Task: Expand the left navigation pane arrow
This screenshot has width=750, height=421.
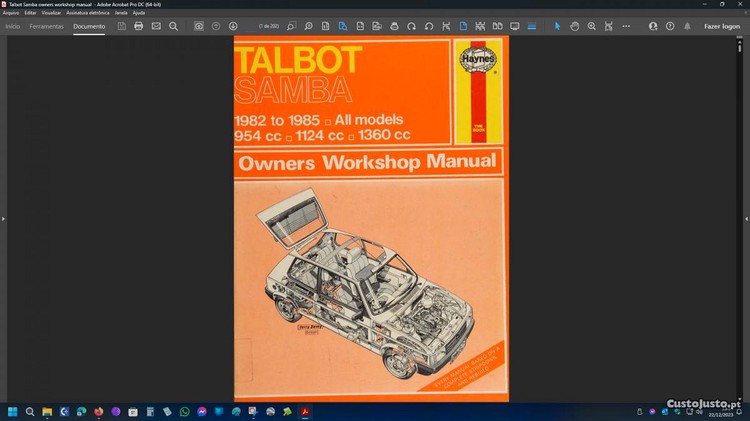Action: click(3, 218)
